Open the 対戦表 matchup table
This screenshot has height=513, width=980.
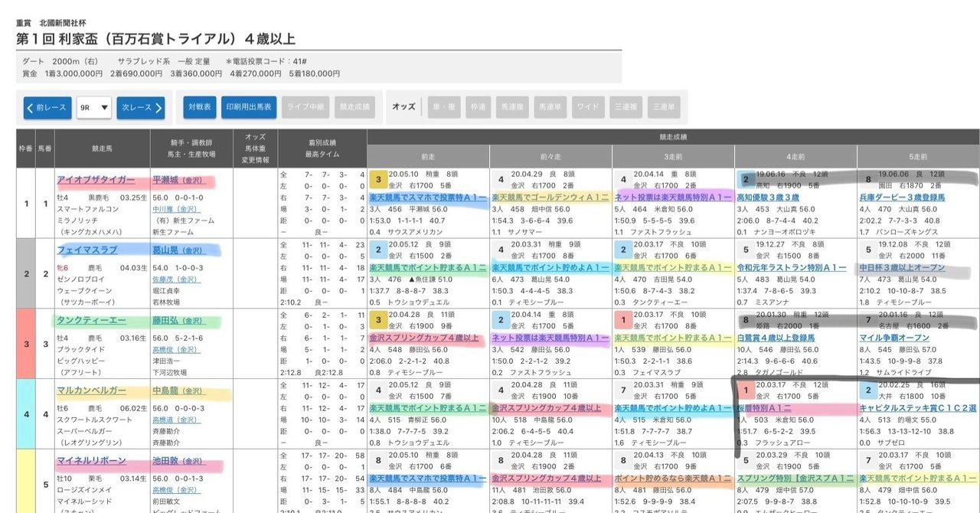(x=198, y=107)
